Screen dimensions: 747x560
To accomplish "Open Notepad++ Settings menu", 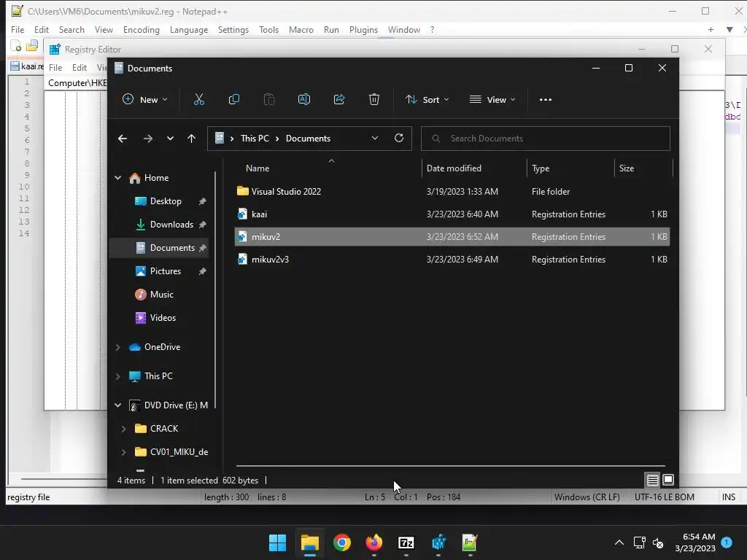I will [x=233, y=29].
